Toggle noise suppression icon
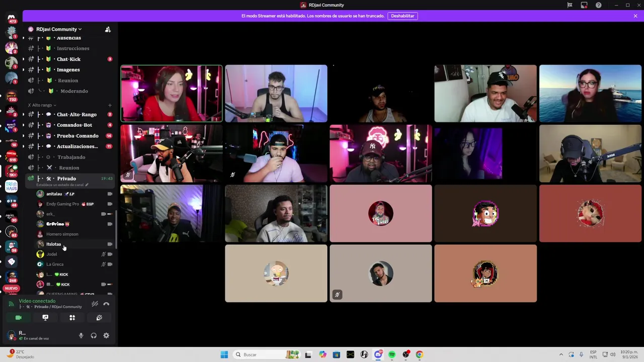 95,304
